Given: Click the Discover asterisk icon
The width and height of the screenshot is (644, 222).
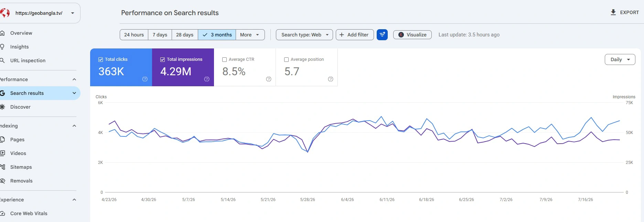Looking at the screenshot, I should [2, 107].
